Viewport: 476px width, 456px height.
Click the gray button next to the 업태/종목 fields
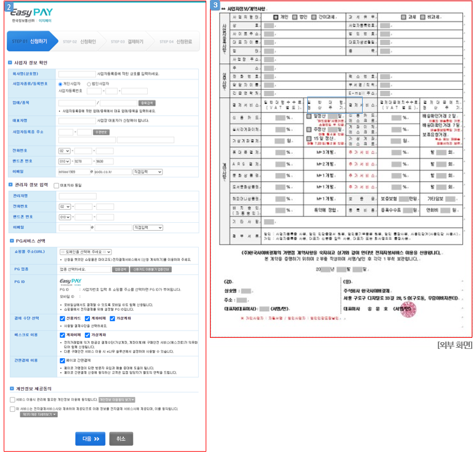coord(147,103)
